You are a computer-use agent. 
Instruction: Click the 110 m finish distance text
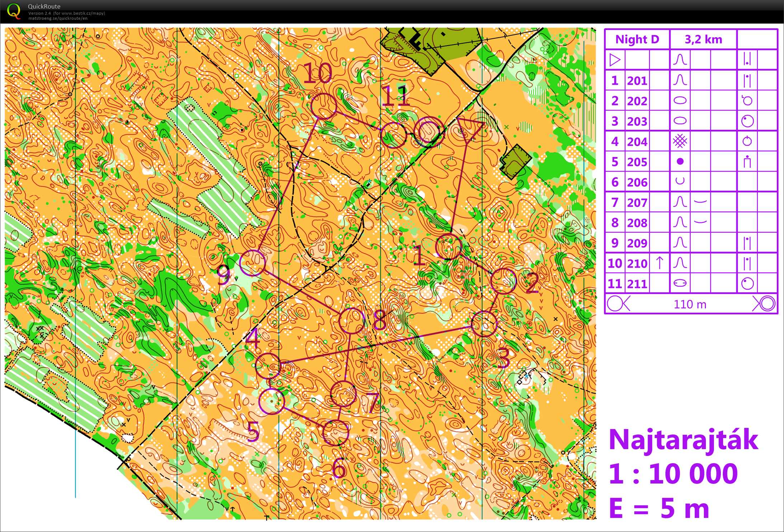[x=690, y=304]
